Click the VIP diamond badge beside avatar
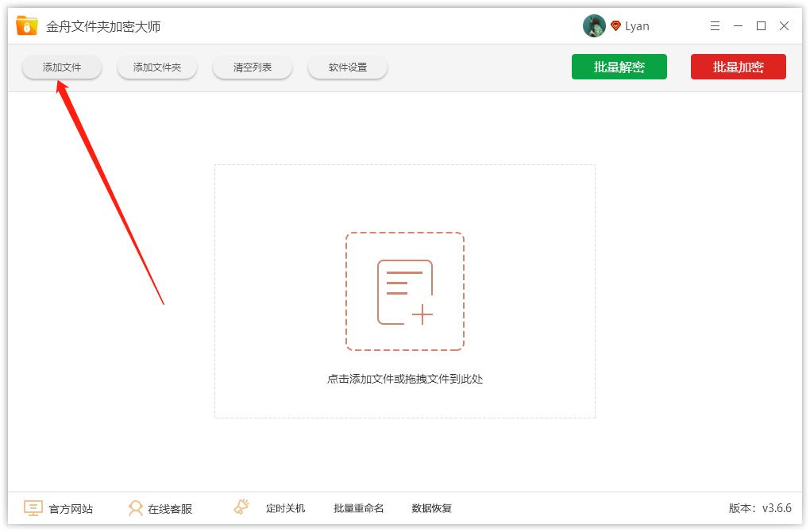 tap(615, 25)
